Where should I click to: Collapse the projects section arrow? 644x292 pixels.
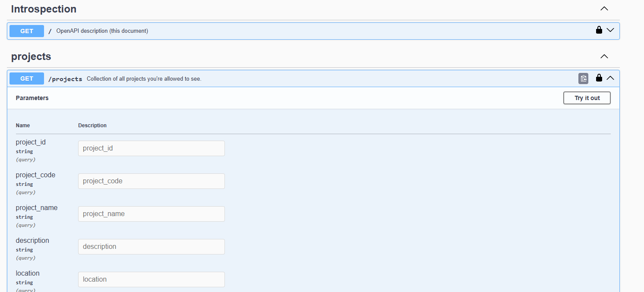(x=604, y=57)
